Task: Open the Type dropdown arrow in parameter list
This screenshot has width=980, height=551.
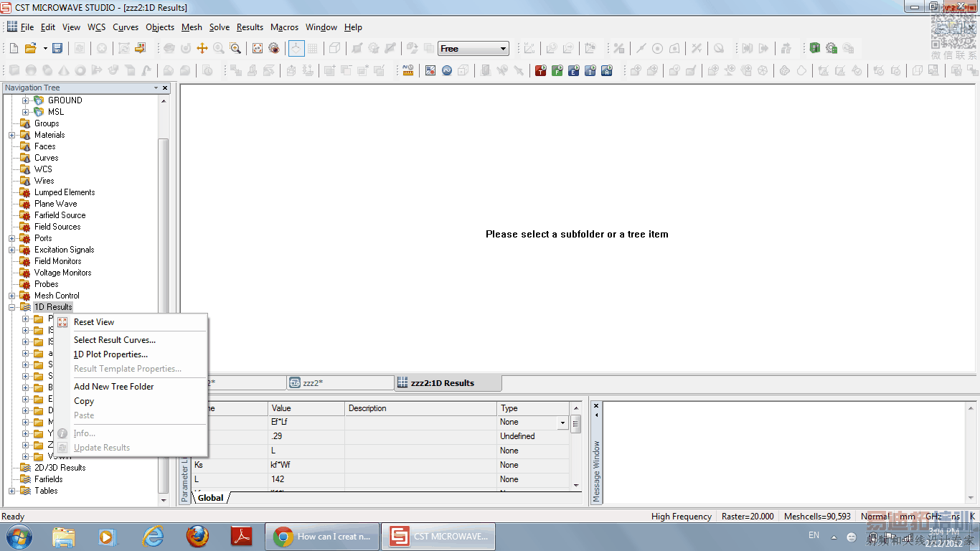Action: coord(562,423)
